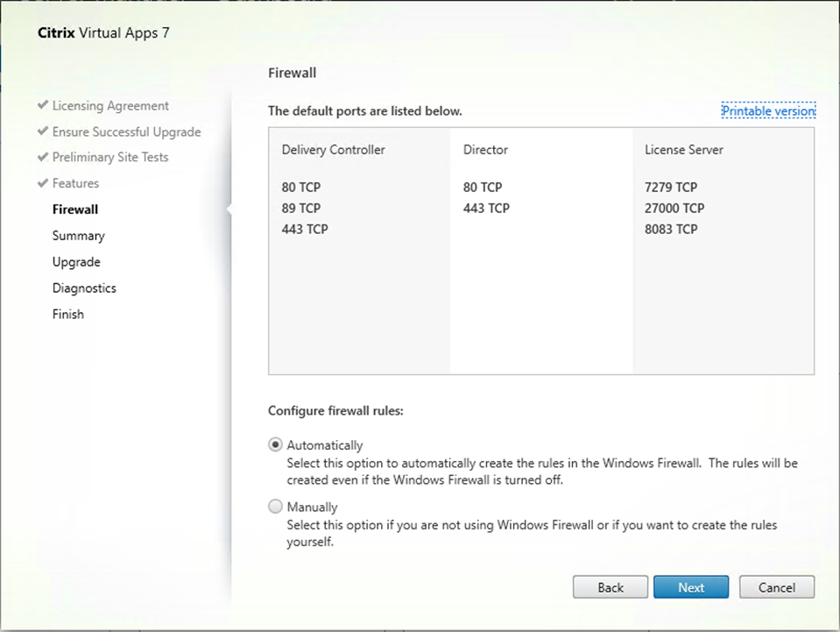
Task: Click 8083 TCP under License Server
Action: [x=671, y=229]
